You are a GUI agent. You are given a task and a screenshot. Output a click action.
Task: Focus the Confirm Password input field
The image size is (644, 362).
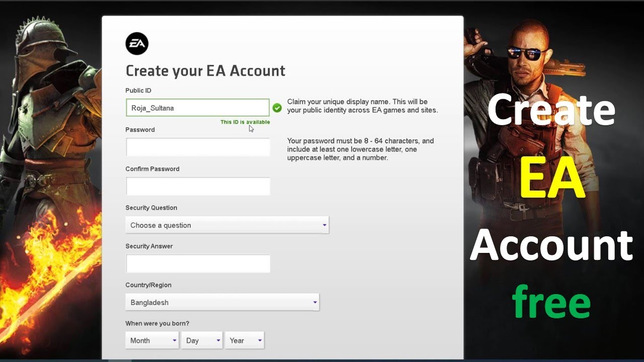pos(198,186)
